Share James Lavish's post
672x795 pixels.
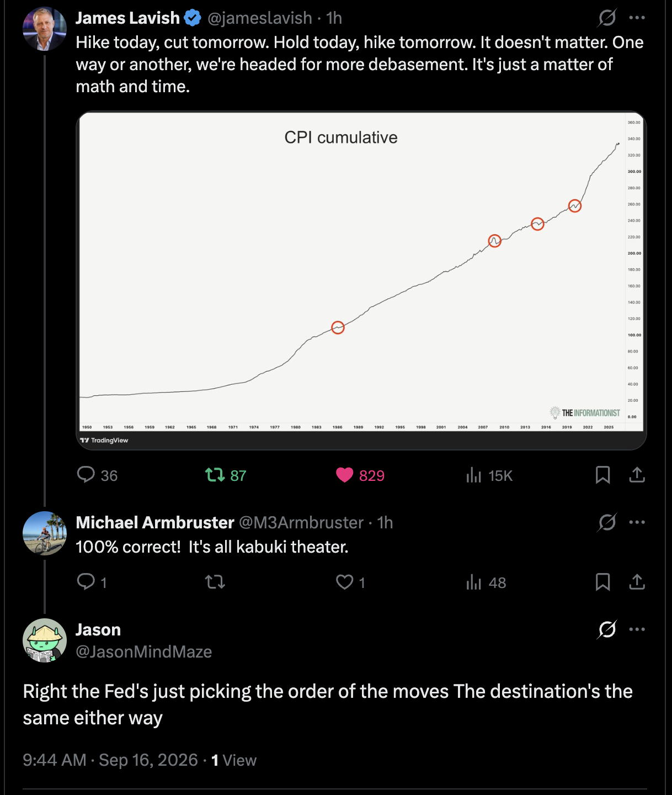point(637,475)
